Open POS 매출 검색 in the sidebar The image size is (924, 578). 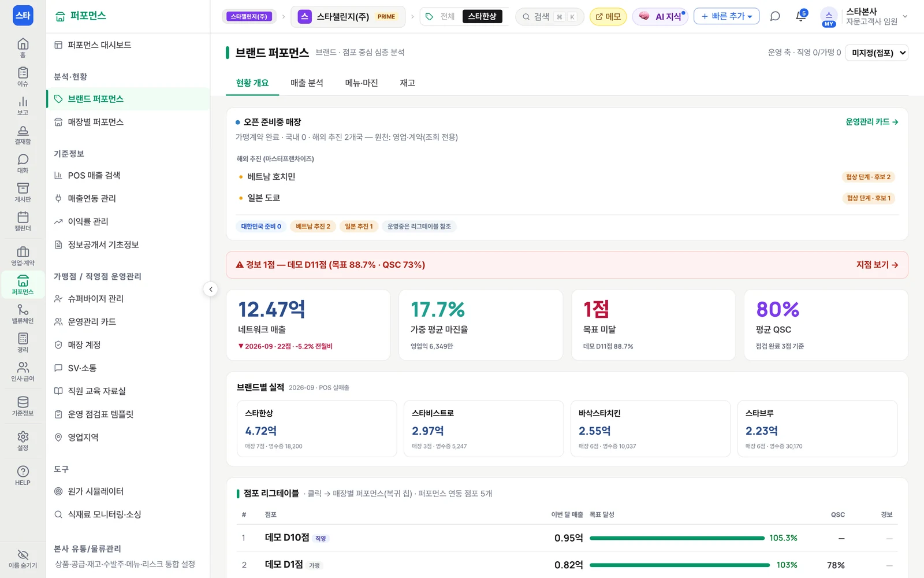[128, 175]
